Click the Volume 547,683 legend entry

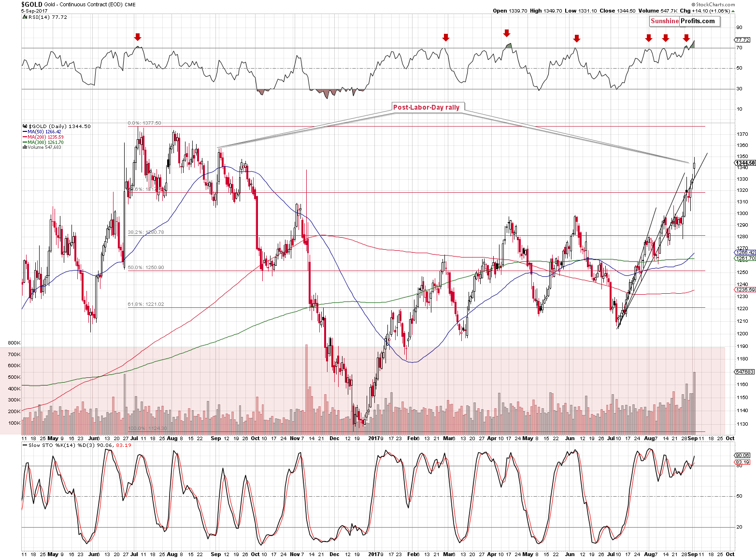(44, 147)
